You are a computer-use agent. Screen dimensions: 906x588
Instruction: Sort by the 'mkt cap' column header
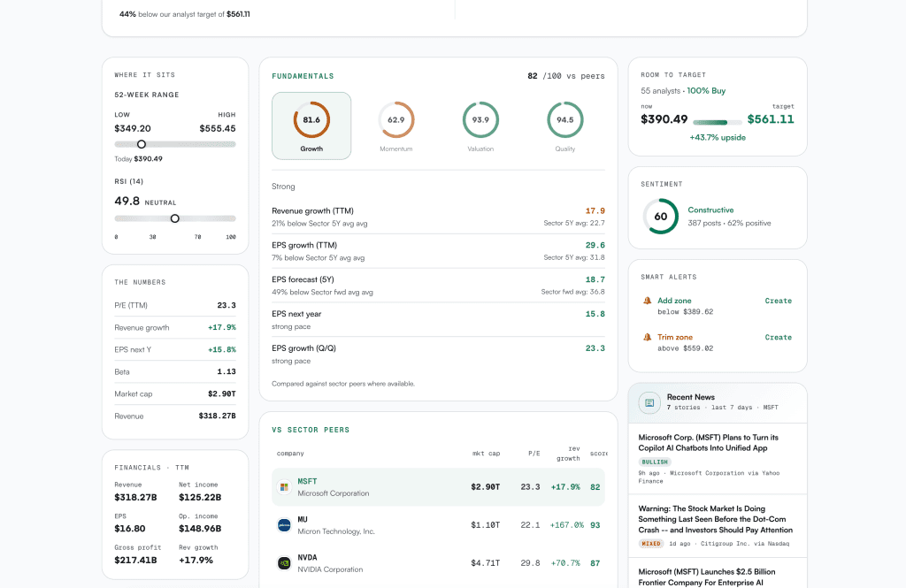486,454
